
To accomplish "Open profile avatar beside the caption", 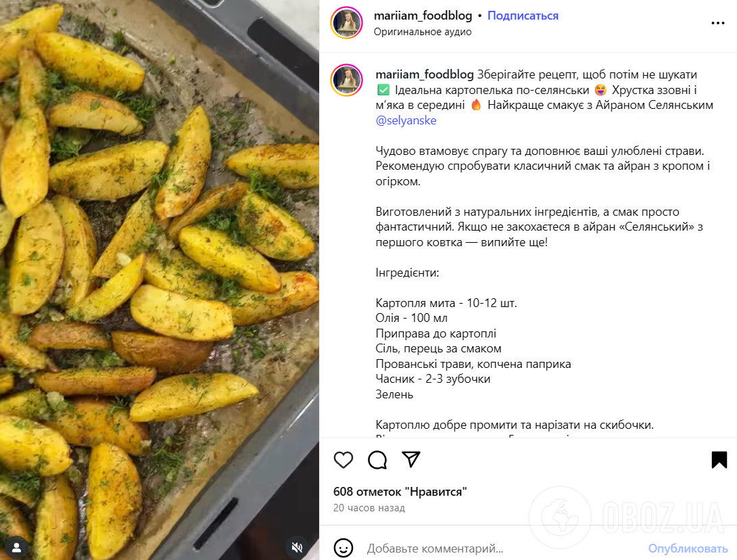I will click(347, 80).
